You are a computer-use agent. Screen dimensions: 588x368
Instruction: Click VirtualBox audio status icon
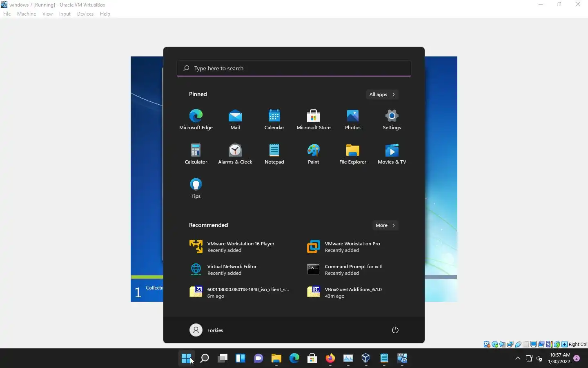point(503,344)
